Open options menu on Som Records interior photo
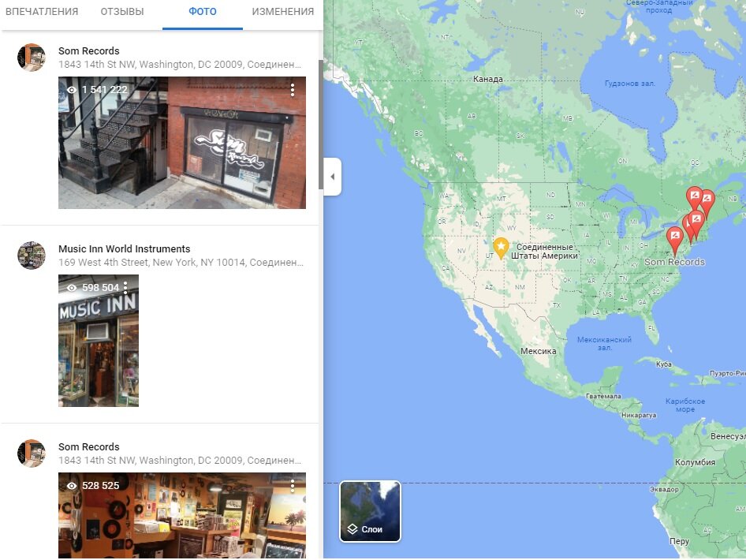The image size is (746, 560). click(292, 485)
